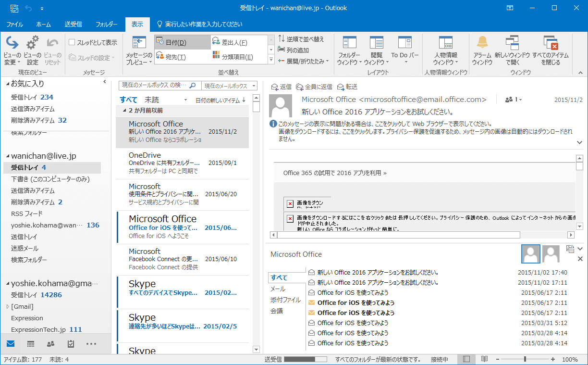Switch to Tasks view in navigation bar
588x365 pixels.
71,344
